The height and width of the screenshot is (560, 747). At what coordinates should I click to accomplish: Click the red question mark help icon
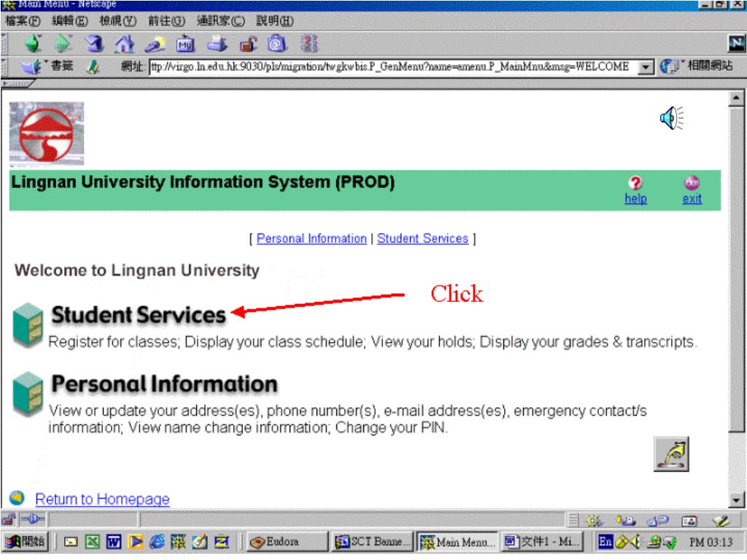point(635,183)
